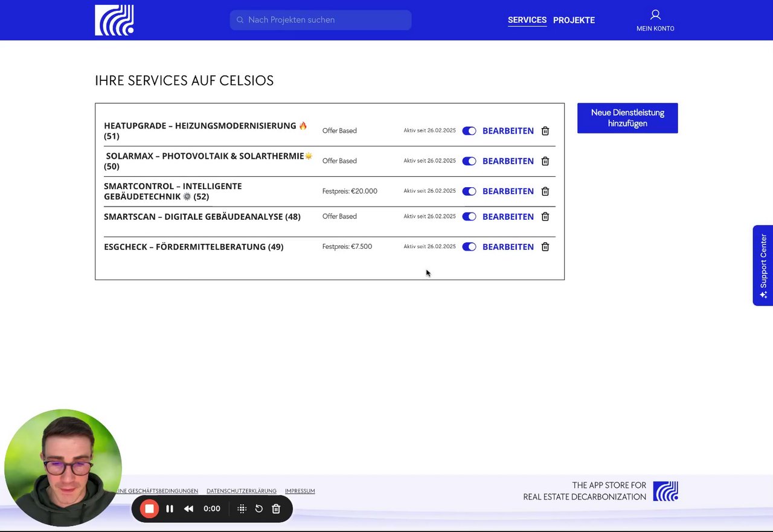Image resolution: width=773 pixels, height=532 pixels.
Task: Select the ESGCheck – Fördermittelberatung title
Action: click(194, 247)
